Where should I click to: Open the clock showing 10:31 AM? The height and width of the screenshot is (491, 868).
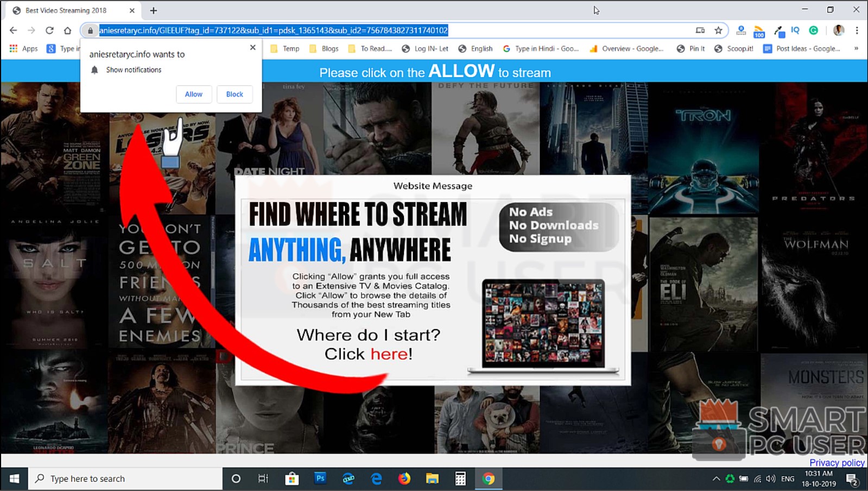click(x=819, y=479)
